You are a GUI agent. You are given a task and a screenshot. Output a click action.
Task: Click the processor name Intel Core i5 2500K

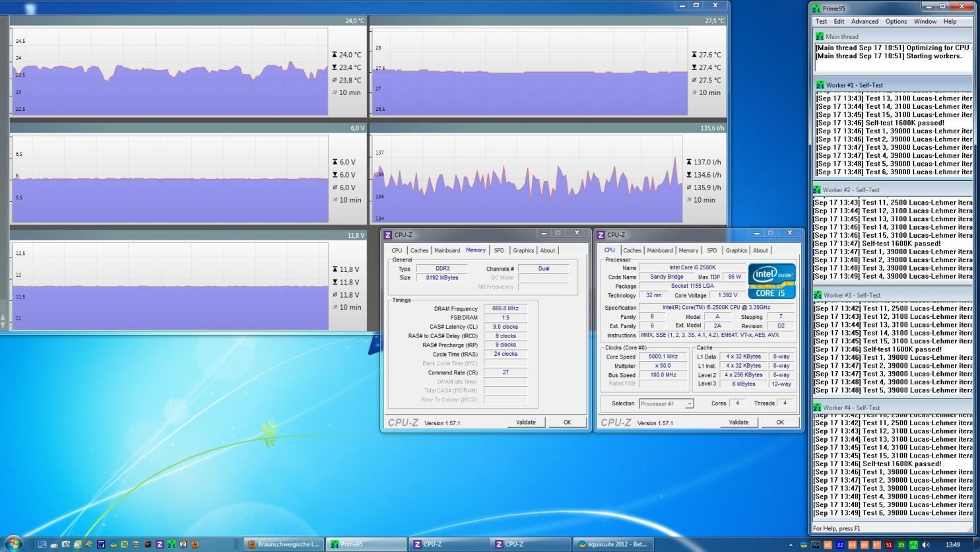(692, 267)
